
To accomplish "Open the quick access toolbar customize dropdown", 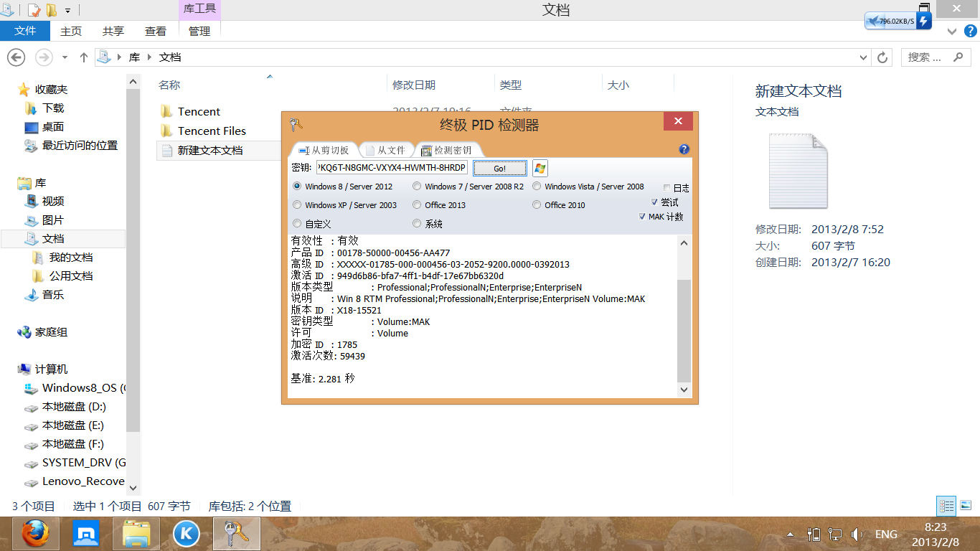I will 67,11.
